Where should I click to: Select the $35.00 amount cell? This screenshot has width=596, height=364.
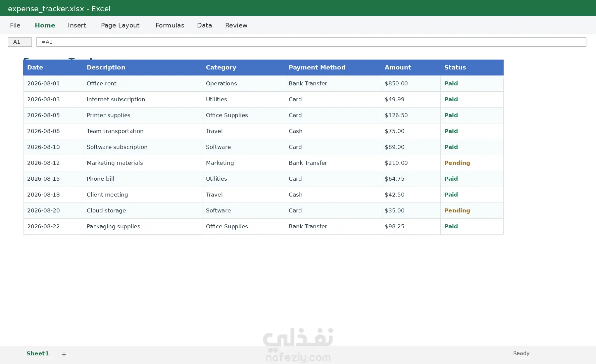coord(411,210)
